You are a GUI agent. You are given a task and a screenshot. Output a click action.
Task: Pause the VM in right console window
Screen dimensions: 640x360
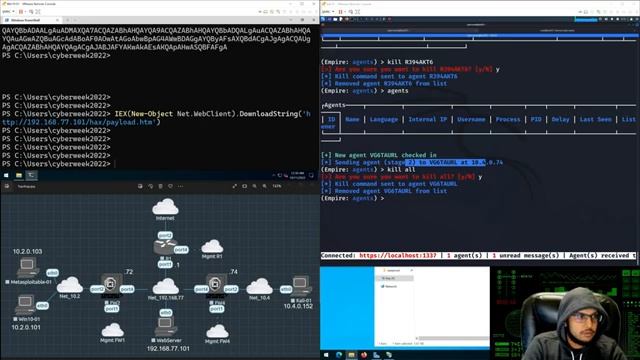[340, 11]
